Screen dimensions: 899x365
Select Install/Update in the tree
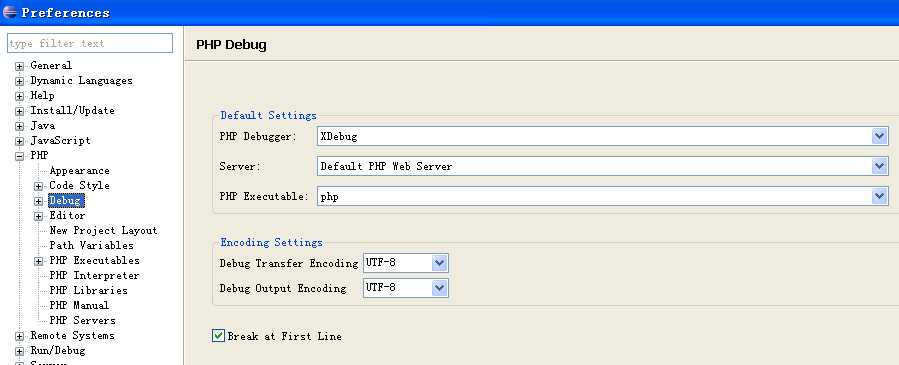72,110
